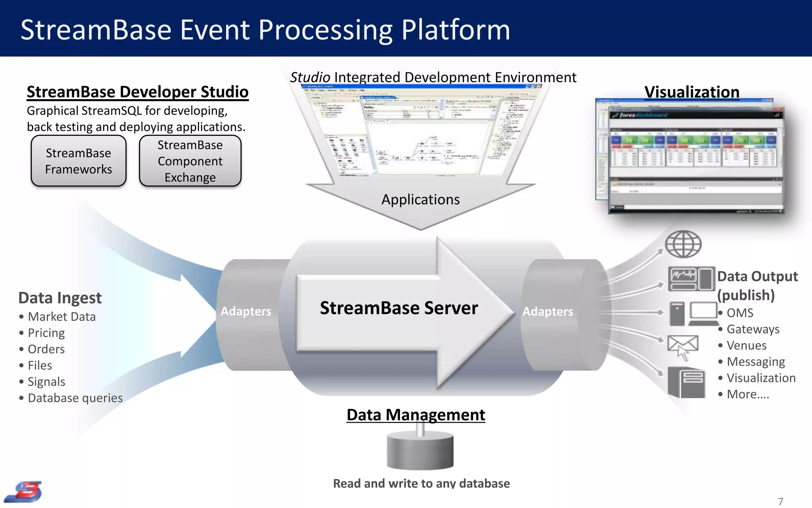The image size is (812, 508).
Task: Click the Studio IDE screenshot thumbnail
Action: 421,131
